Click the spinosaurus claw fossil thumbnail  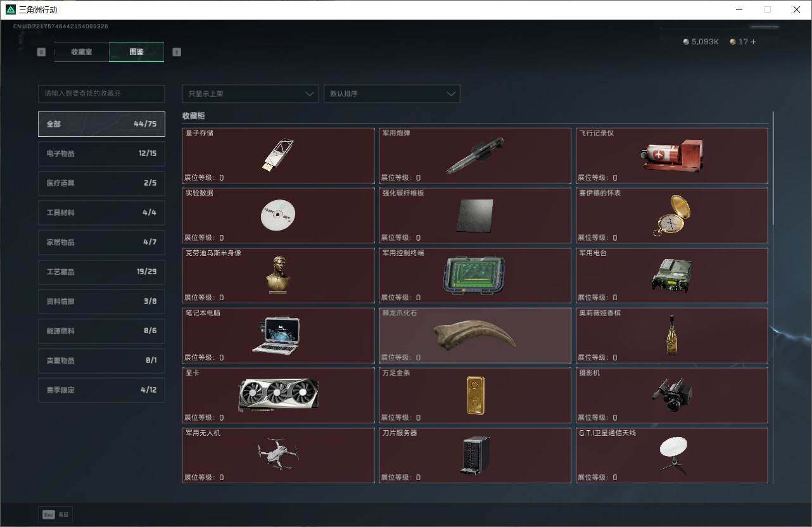(474, 336)
